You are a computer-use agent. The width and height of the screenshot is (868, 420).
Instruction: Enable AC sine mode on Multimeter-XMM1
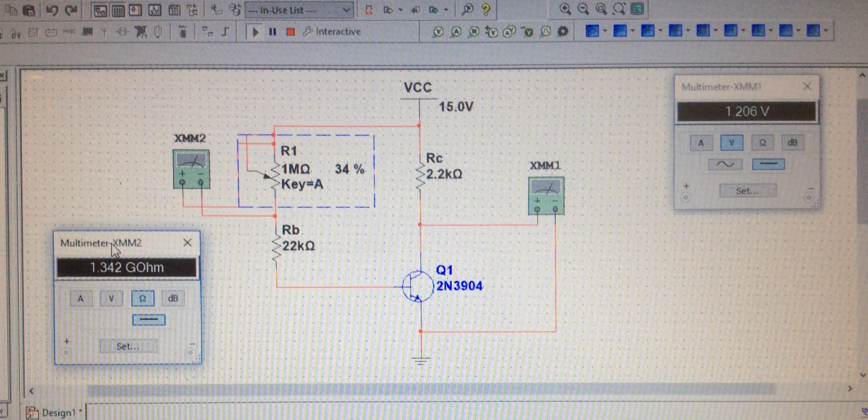click(725, 164)
